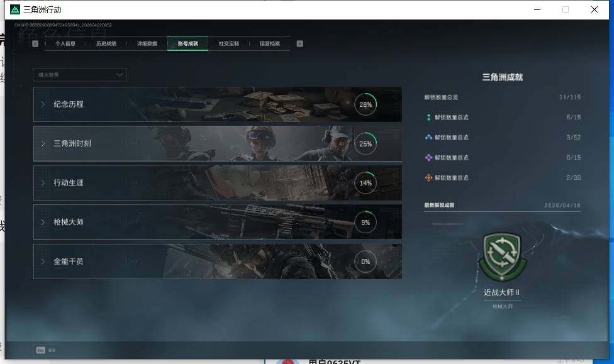The image size is (614, 364).
Task: Go to the 社交定制 tab
Action: click(229, 43)
